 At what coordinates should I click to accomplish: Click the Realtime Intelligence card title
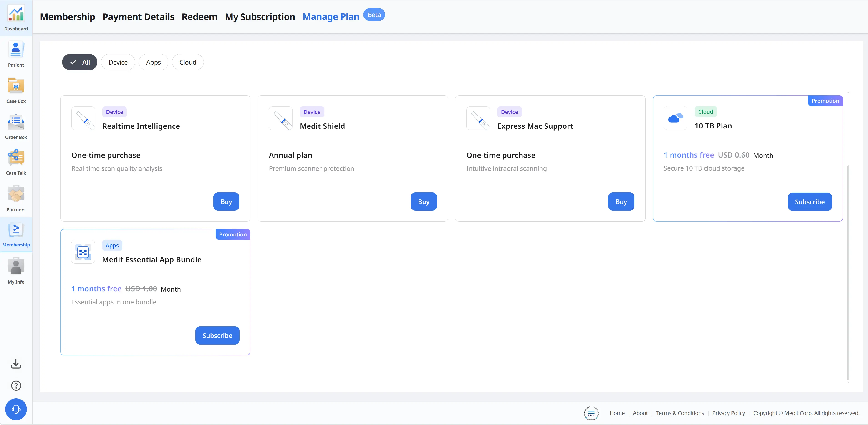141,126
